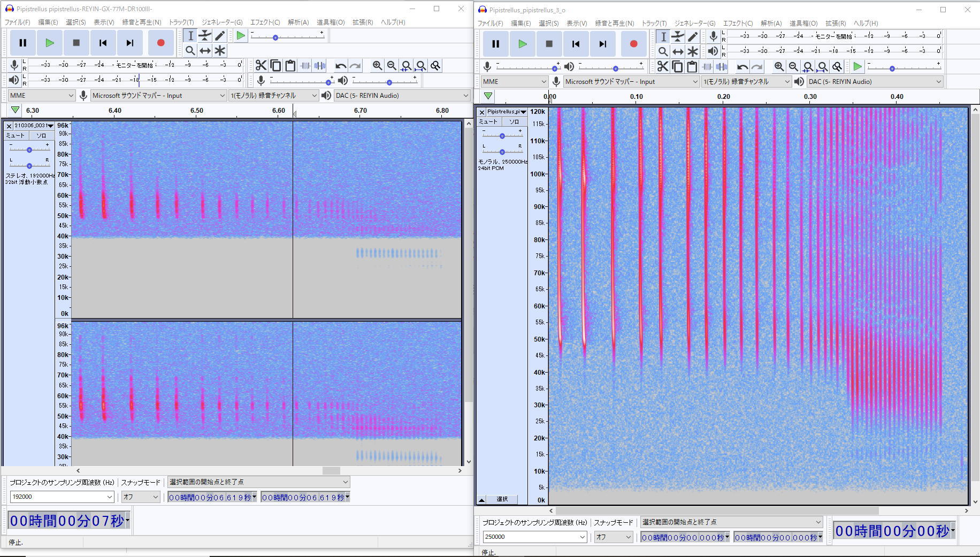Click Play-at-speed button in left window
The width and height of the screenshot is (980, 557).
241,35
